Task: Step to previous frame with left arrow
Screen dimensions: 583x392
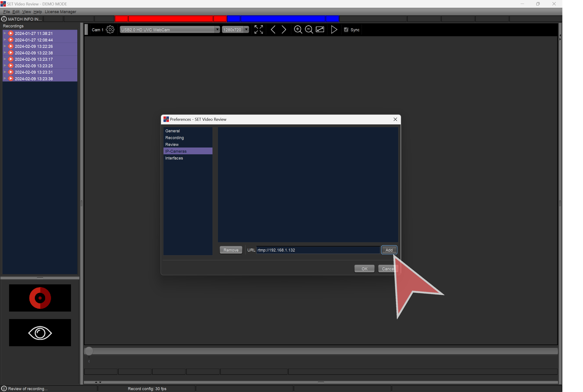Action: click(x=273, y=29)
